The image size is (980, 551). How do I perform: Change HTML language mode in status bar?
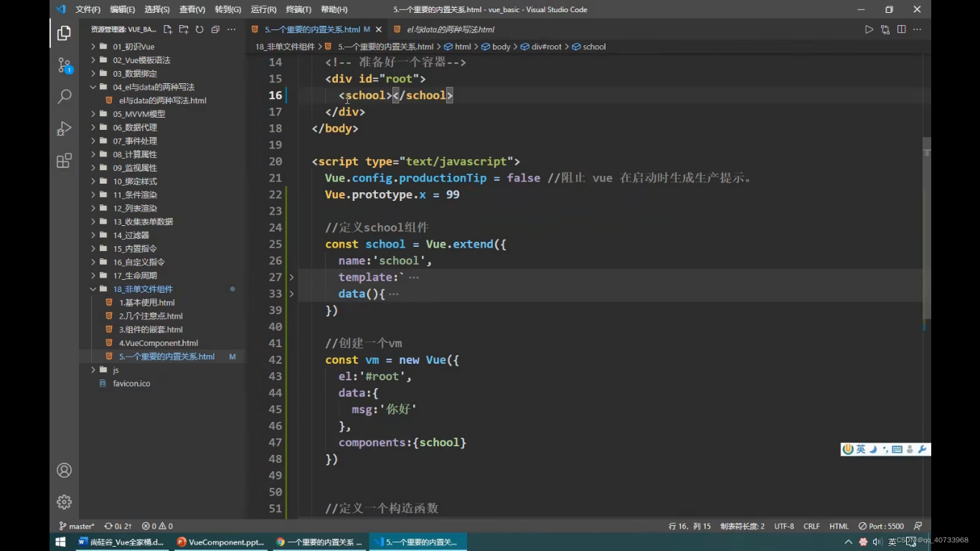839,526
